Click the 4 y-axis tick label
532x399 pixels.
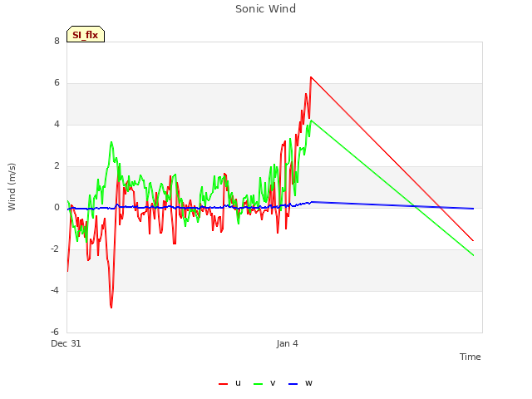pyautogui.click(x=57, y=124)
